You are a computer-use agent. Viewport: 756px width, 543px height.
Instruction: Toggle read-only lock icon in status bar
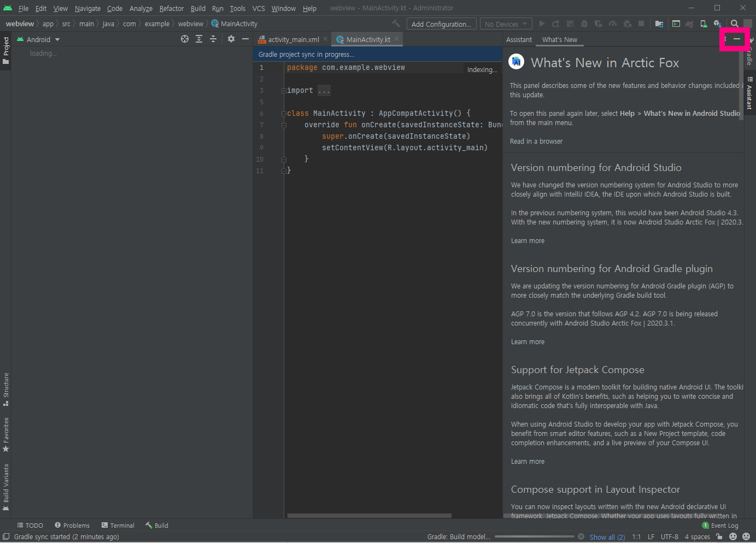click(x=719, y=536)
